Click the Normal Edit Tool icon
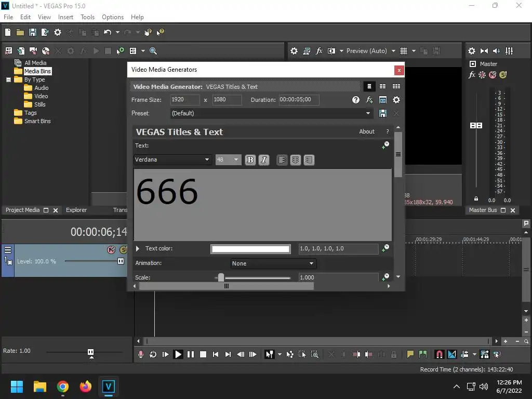The image size is (532, 399). pyautogui.click(x=270, y=354)
